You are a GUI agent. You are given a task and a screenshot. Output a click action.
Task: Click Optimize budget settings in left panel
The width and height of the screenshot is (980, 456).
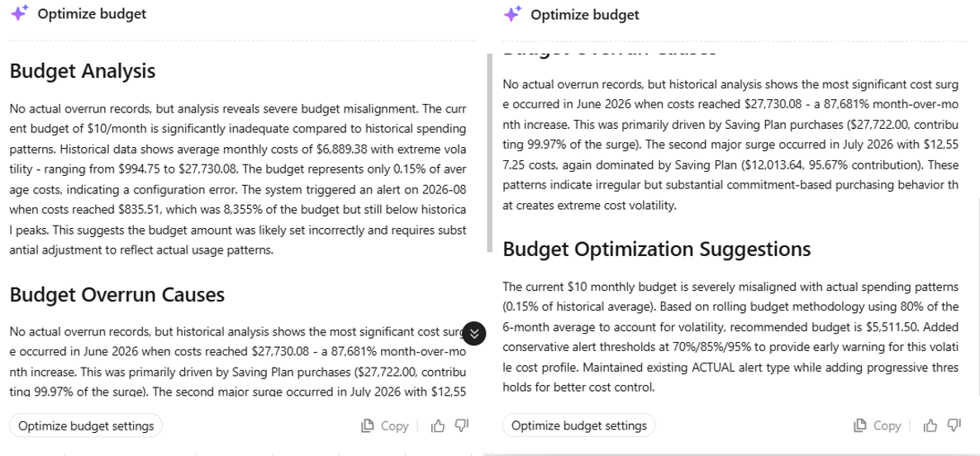86,426
